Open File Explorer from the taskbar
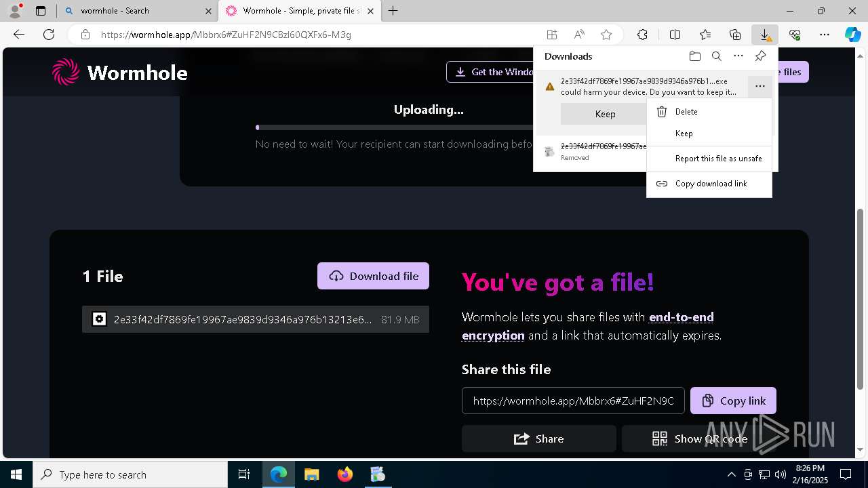Viewport: 868px width, 488px height. point(311,474)
